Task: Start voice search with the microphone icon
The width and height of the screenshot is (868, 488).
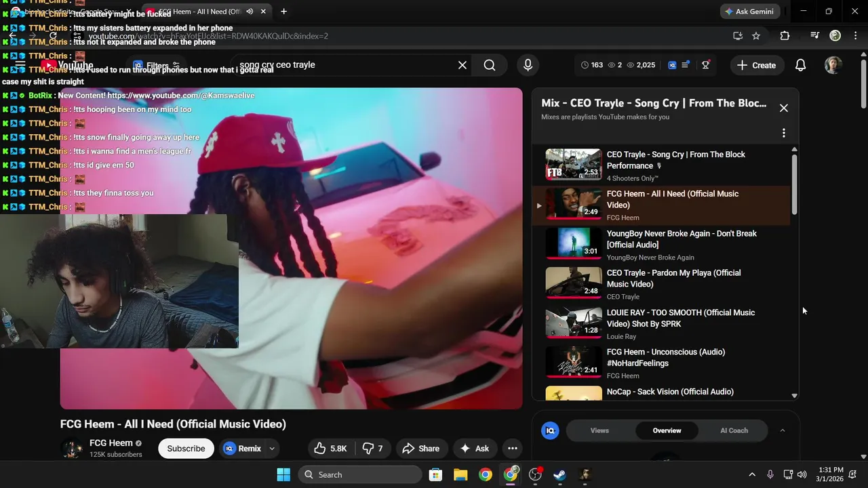Action: point(528,65)
